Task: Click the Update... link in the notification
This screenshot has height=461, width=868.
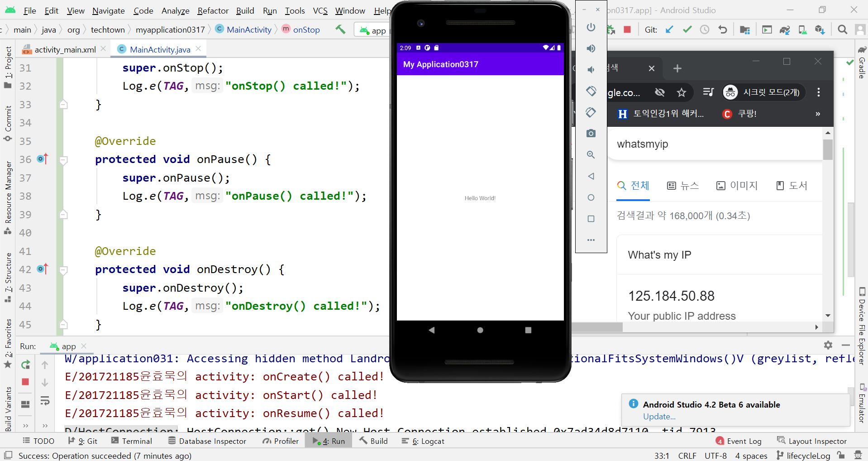Action: 659,417
